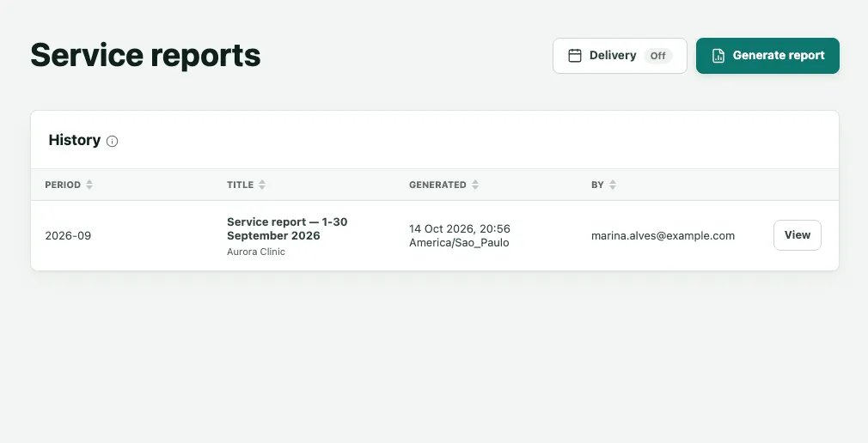Screen dimensions: 868x443
Task: Sort by Period column arrows
Action: (x=89, y=185)
